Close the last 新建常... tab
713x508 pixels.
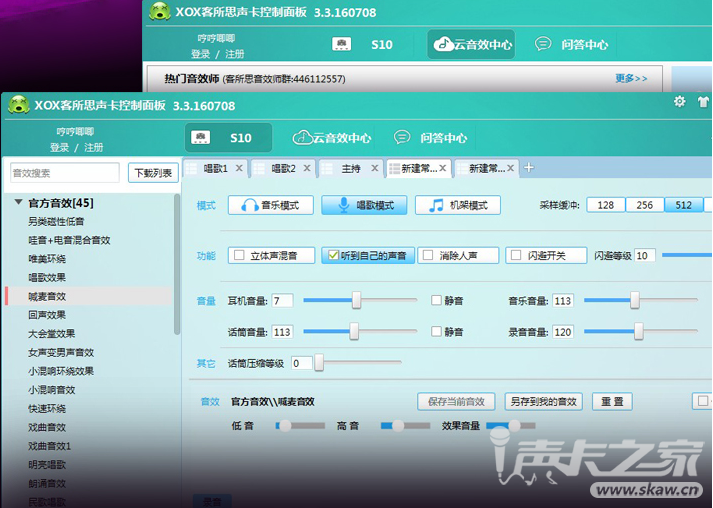point(511,168)
